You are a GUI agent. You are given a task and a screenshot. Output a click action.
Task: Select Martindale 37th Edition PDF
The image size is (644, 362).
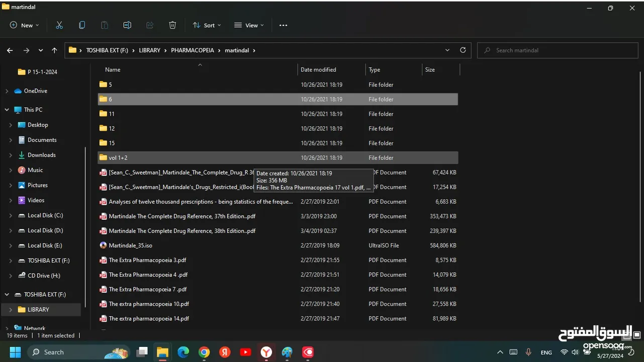tap(278, 216)
